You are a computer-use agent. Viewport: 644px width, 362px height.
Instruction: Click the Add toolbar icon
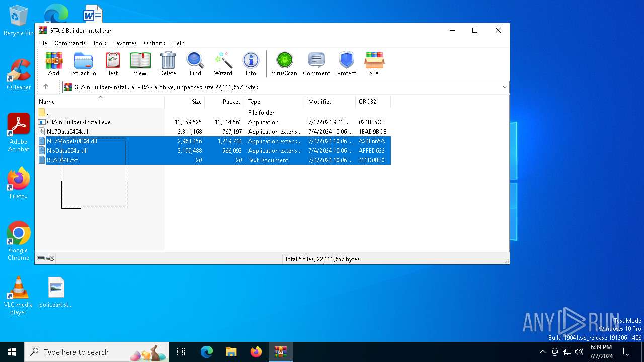pyautogui.click(x=54, y=64)
